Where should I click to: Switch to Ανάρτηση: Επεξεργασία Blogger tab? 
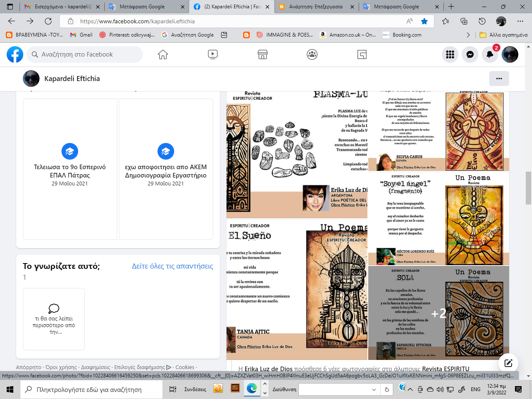pyautogui.click(x=316, y=7)
